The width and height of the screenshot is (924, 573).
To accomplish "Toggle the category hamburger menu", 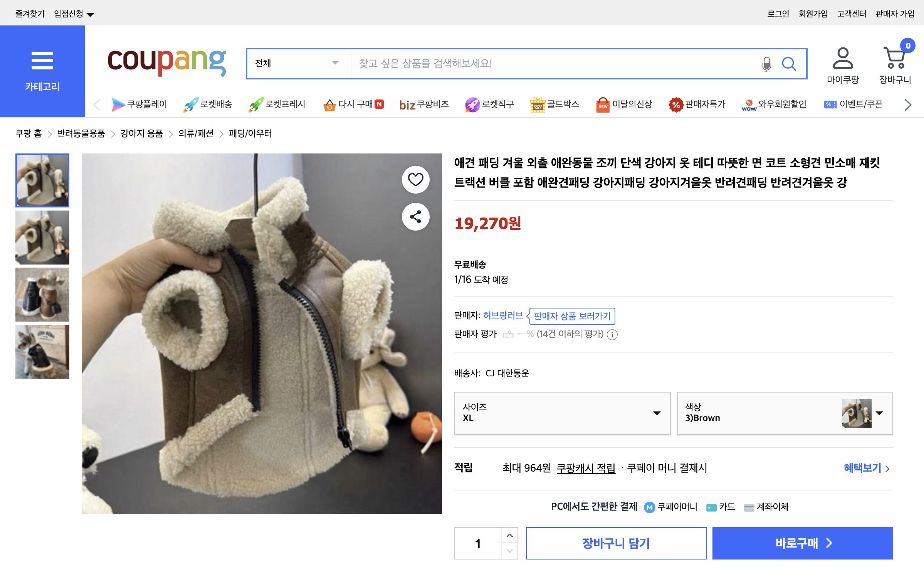I will click(x=42, y=61).
